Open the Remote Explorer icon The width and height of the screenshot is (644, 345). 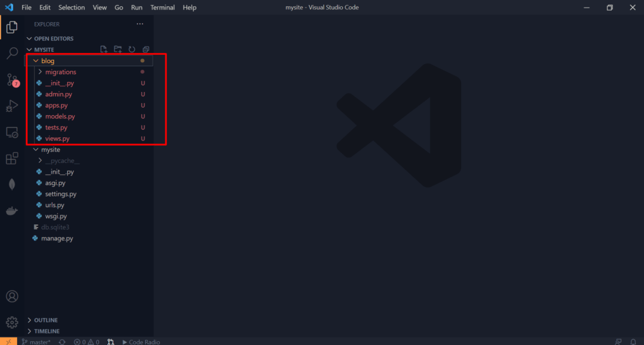point(12,132)
